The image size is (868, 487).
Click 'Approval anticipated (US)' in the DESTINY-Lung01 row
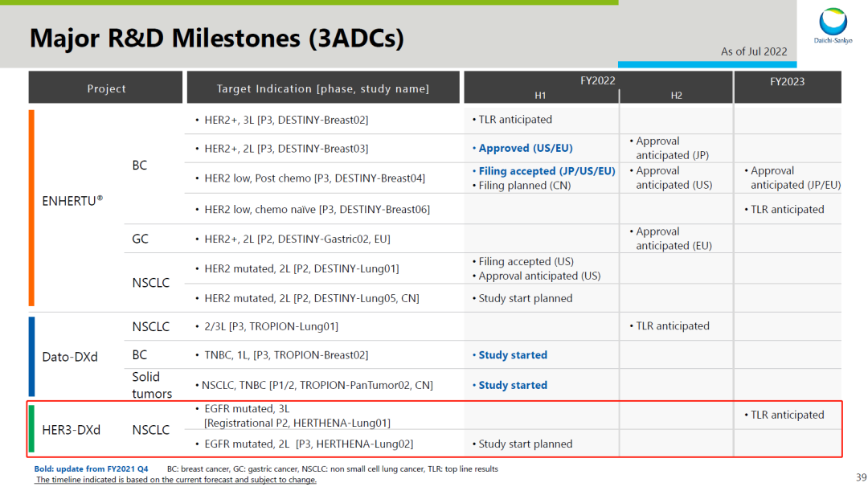click(x=539, y=276)
